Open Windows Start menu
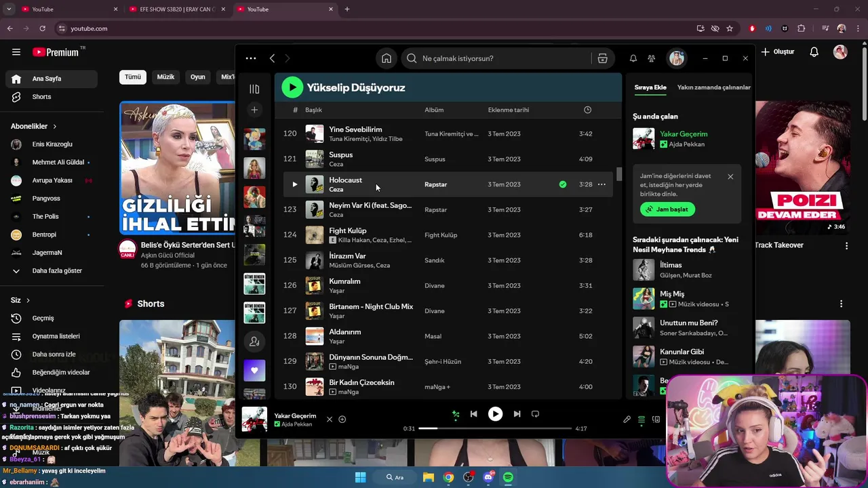Viewport: 868px width, 488px height. [360, 477]
